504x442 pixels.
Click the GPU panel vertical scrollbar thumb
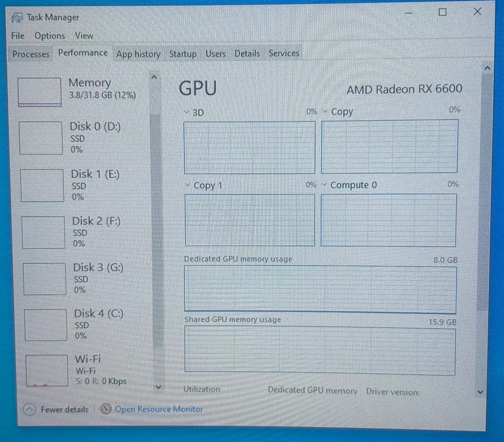[x=485, y=192]
